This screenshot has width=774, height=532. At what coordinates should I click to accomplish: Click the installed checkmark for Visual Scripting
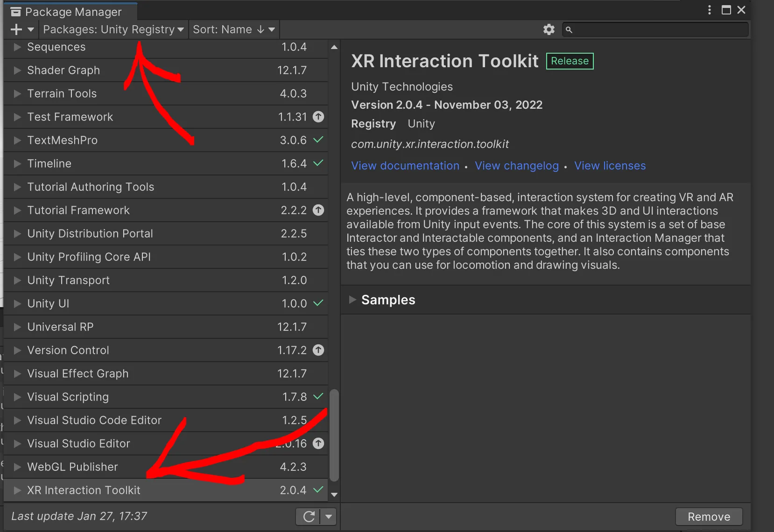tap(318, 396)
